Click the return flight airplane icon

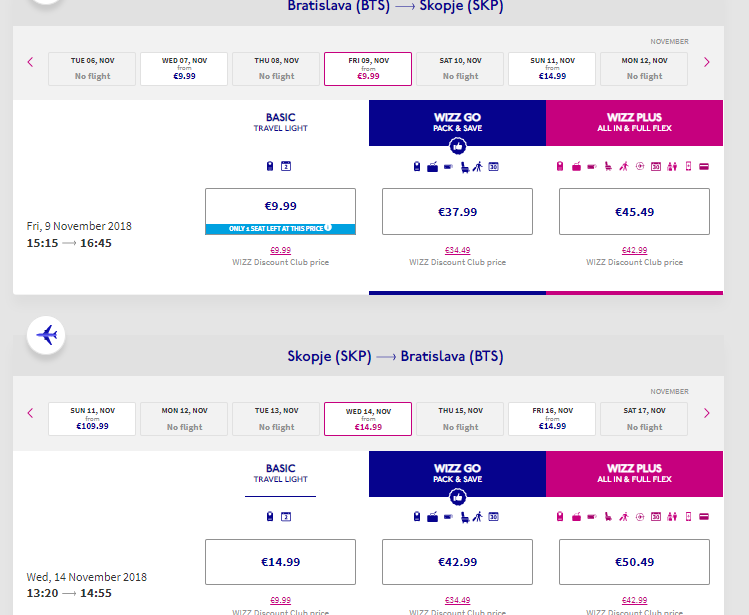point(46,335)
